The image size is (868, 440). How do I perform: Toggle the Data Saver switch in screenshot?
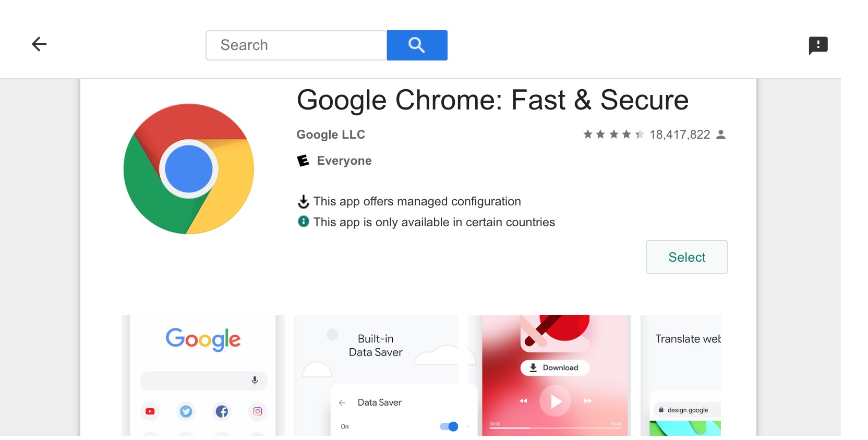pos(449,426)
